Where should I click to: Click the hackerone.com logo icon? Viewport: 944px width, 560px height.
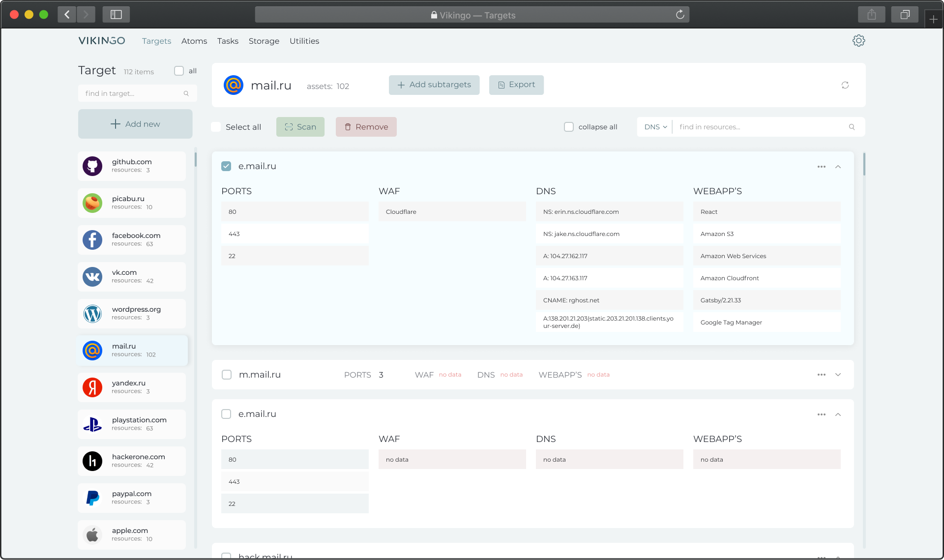coord(92,461)
